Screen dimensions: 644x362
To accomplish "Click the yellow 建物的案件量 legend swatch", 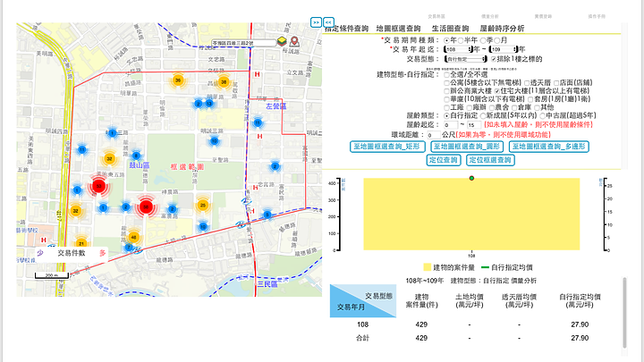I will [428, 267].
